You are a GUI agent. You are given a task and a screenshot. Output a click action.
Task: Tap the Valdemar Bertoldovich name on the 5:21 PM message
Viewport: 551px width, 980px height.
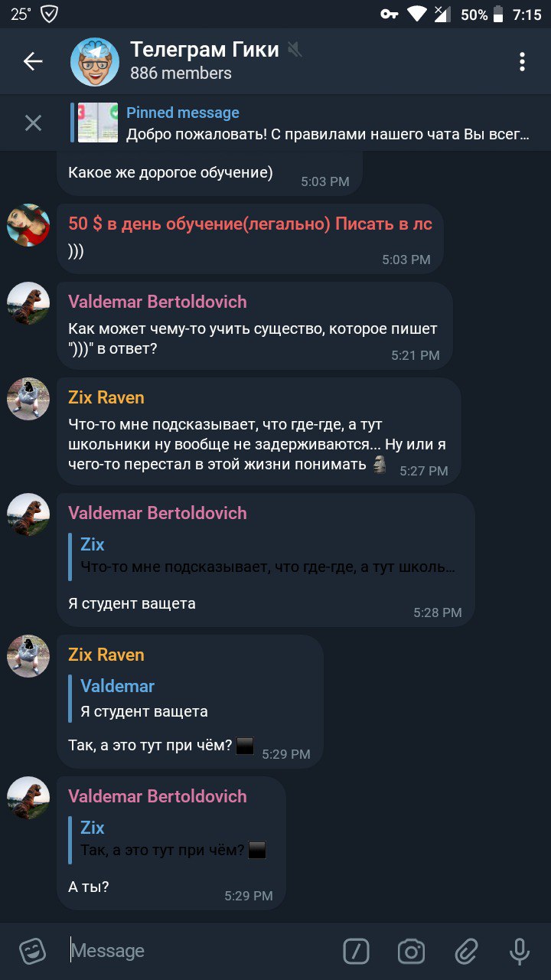click(158, 302)
